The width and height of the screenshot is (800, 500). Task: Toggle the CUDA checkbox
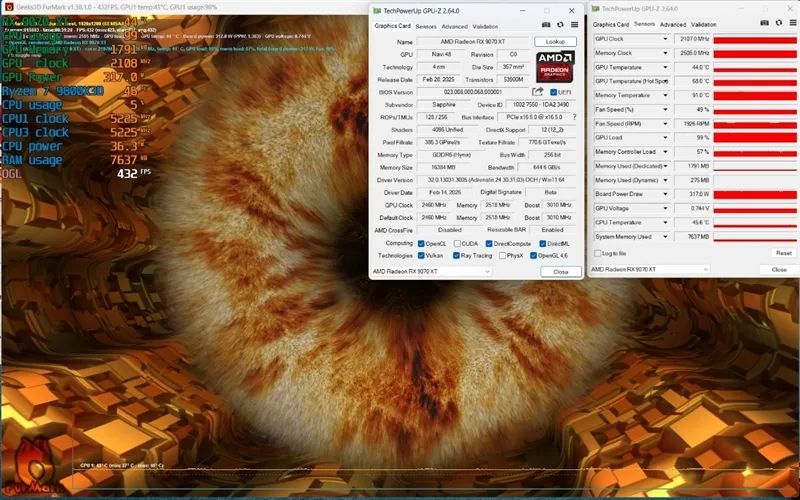click(x=457, y=244)
